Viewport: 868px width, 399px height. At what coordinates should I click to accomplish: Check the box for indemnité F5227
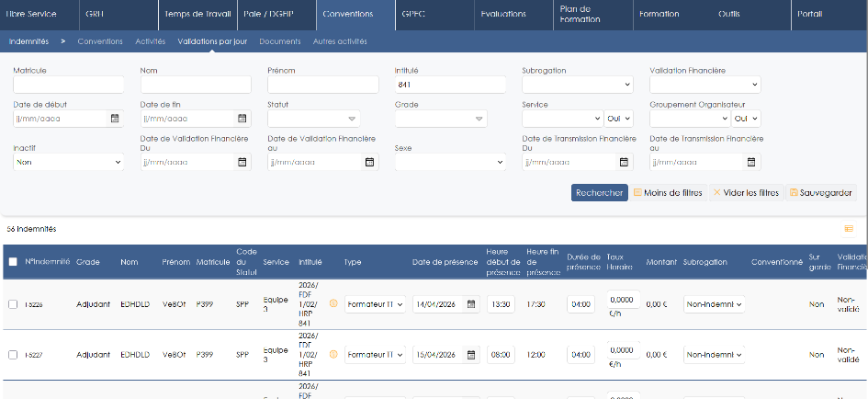coord(13,355)
